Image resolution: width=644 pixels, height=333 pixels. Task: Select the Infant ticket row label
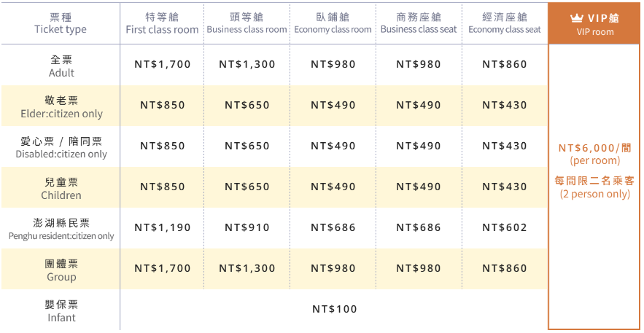point(61,311)
